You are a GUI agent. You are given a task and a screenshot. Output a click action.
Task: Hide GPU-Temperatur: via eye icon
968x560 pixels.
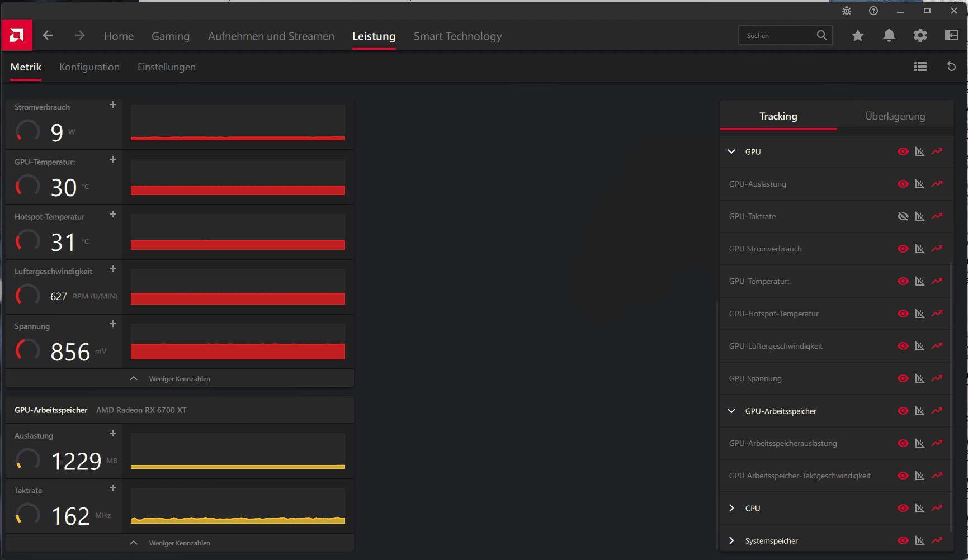[903, 281]
